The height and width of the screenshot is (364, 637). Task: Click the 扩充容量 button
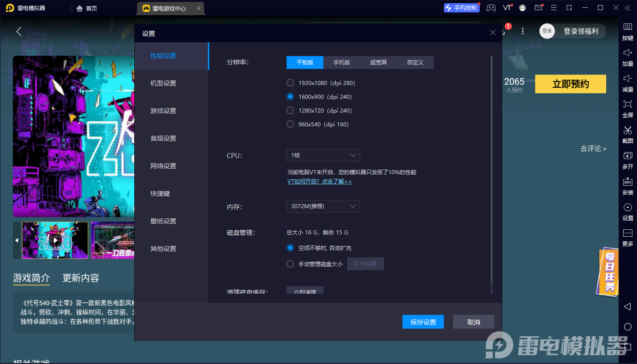366,264
